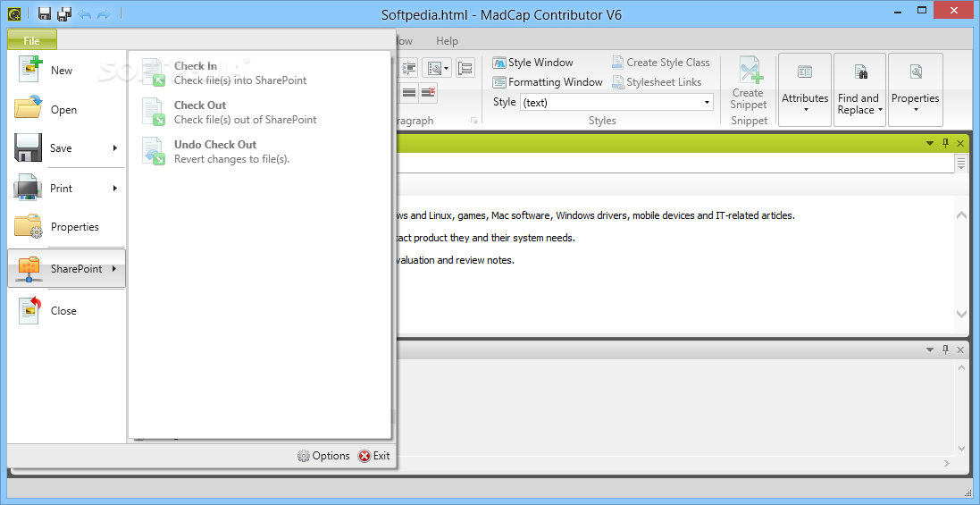The image size is (980, 505).
Task: Open the Help ribbon tab
Action: coord(447,40)
